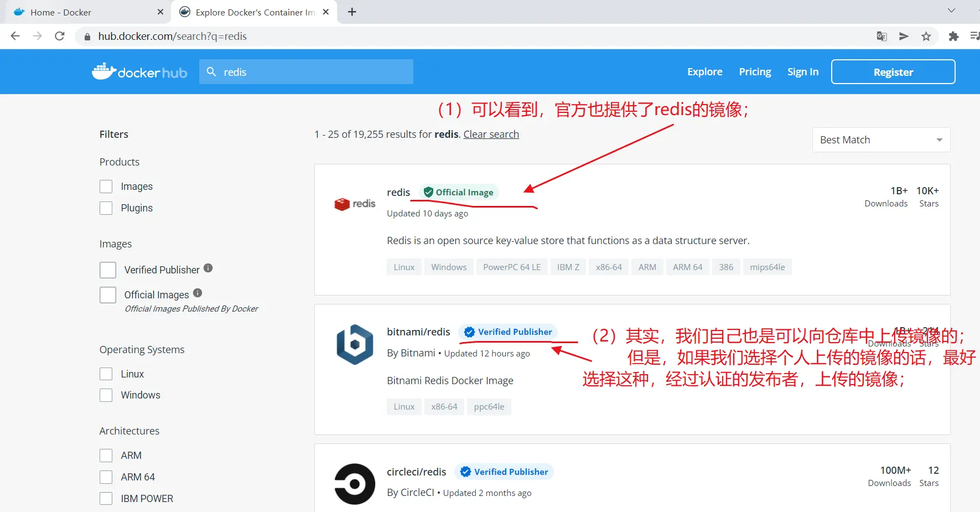The width and height of the screenshot is (980, 512).
Task: Open the circleci/redis result
Action: tap(417, 472)
